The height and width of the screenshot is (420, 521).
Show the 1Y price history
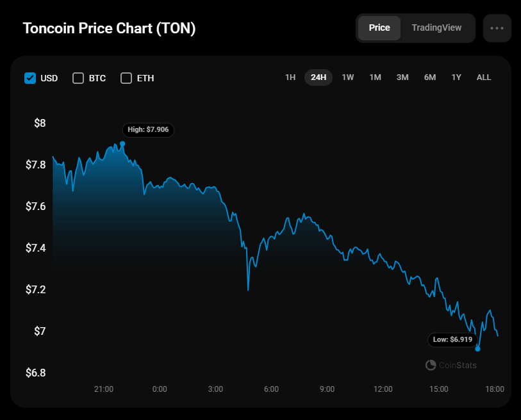click(456, 77)
